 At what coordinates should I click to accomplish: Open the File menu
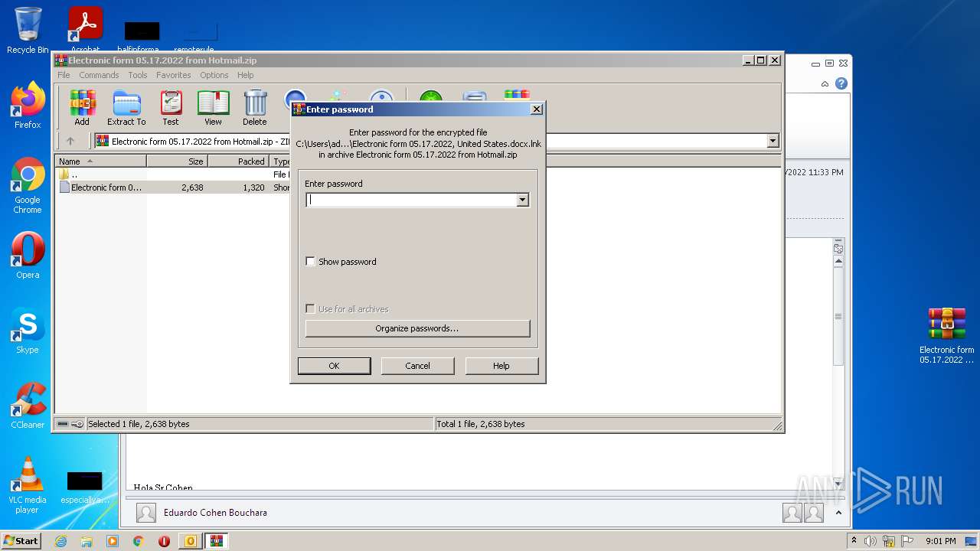click(x=64, y=75)
